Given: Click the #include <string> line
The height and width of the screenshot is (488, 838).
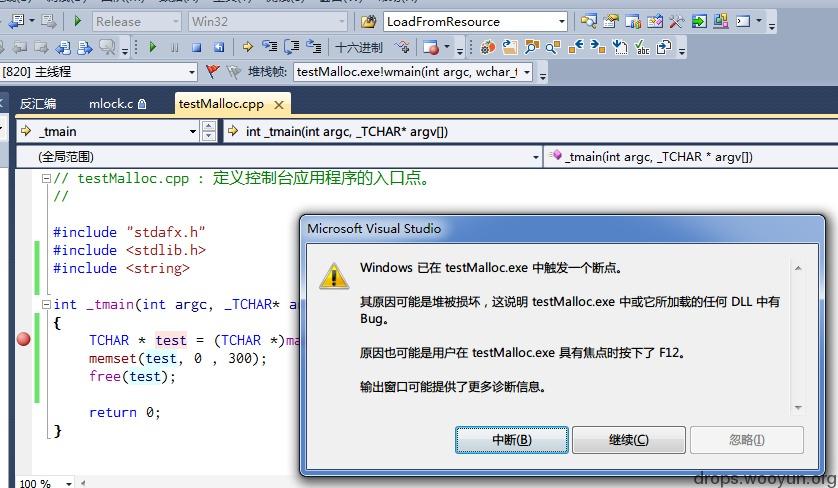Looking at the screenshot, I should (x=121, y=268).
